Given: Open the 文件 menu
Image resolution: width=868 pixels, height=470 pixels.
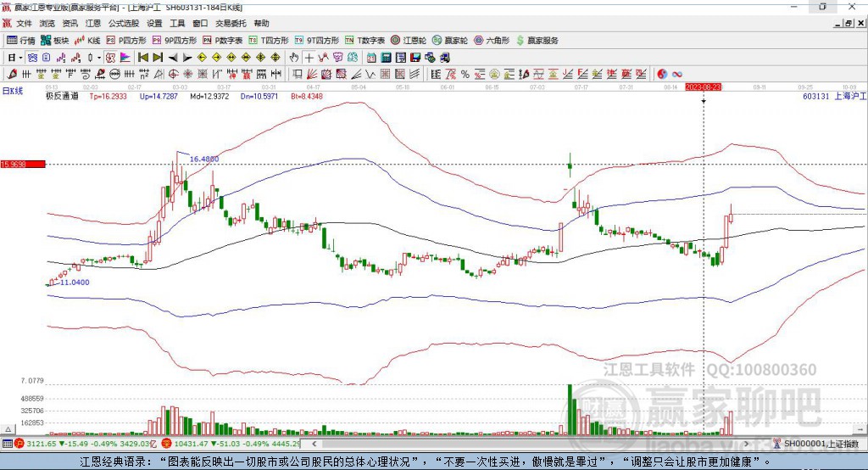Looking at the screenshot, I should tap(24, 23).
